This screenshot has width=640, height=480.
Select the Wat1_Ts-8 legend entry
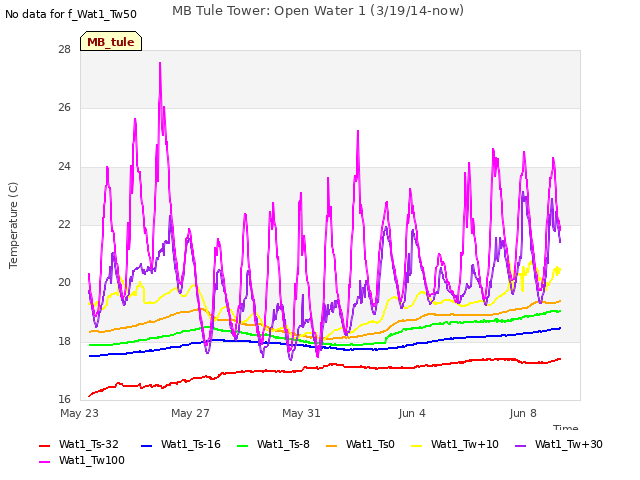273,444
